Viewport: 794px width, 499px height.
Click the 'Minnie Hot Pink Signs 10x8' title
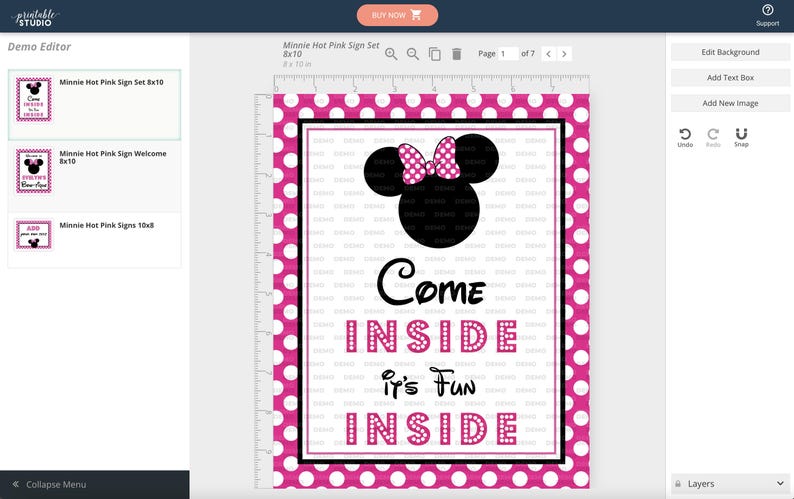coord(107,225)
